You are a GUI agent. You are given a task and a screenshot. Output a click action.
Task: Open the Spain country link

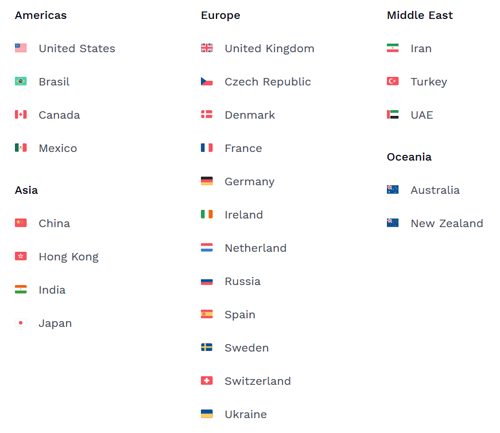click(240, 315)
